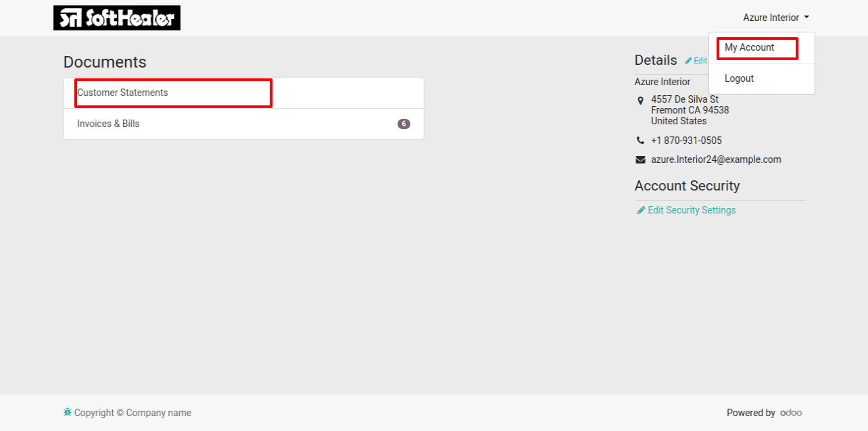
Task: Click the bug icon in footer
Action: pyautogui.click(x=68, y=412)
